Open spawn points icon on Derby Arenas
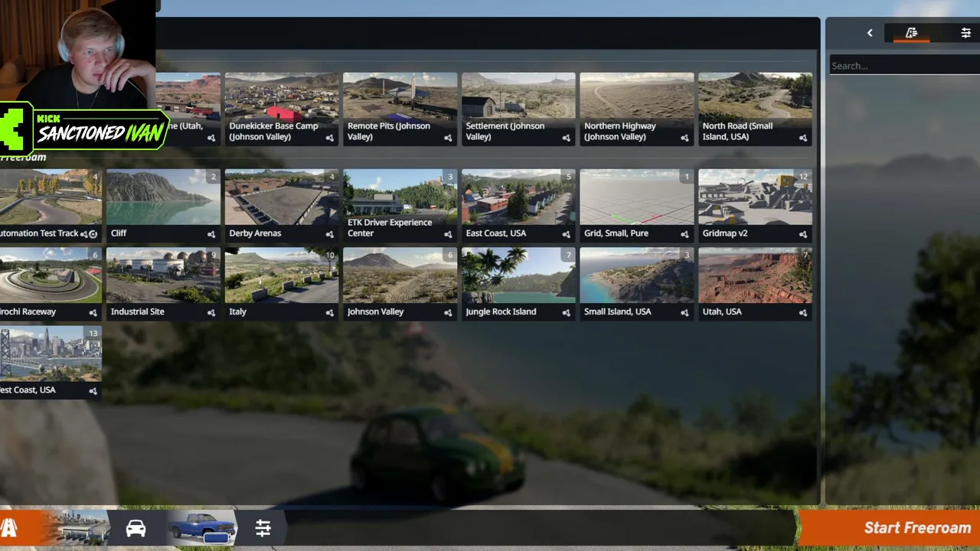This screenshot has height=551, width=980. (329, 234)
